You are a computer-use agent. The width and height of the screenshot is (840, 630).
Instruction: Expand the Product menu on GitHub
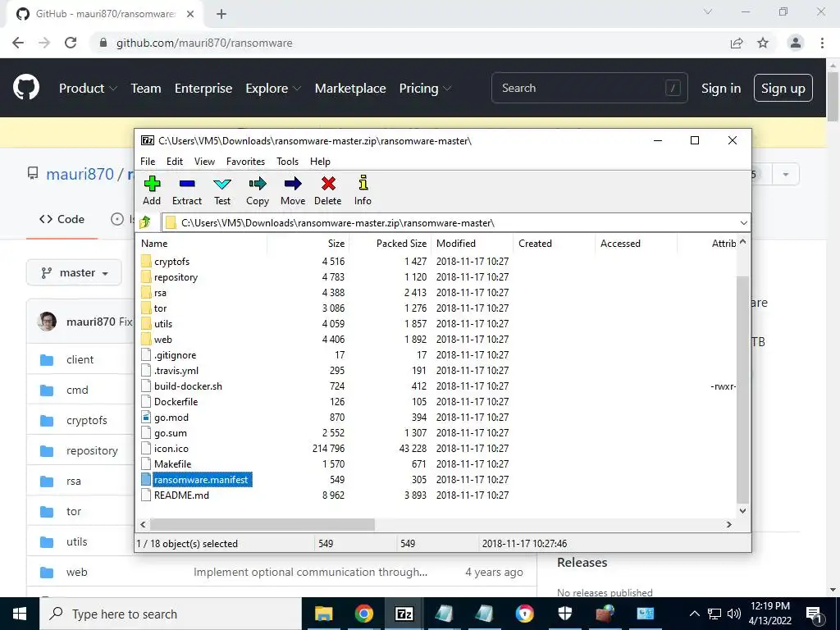pyautogui.click(x=88, y=89)
